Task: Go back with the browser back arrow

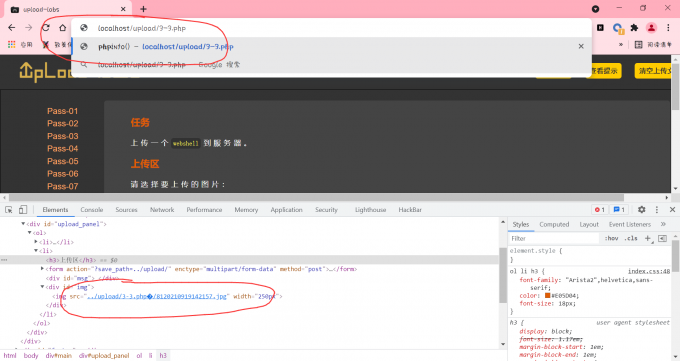Action: coord(12,28)
